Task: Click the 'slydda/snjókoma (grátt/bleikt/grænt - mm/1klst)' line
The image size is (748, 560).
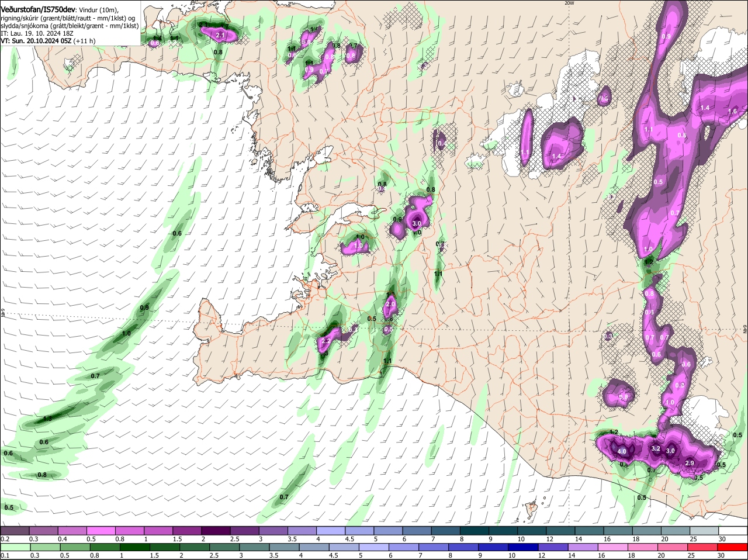Action: [x=70, y=26]
